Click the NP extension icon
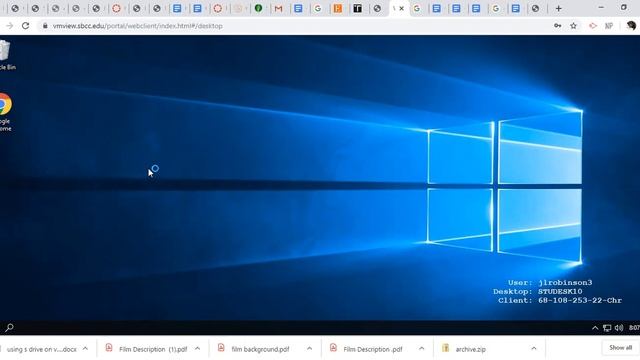Image resolution: width=640 pixels, height=360 pixels. [x=609, y=26]
